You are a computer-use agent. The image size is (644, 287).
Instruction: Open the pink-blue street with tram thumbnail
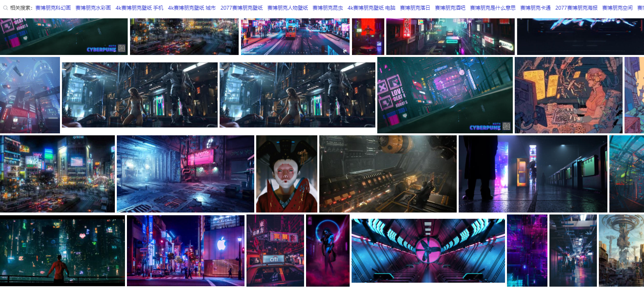[295, 37]
